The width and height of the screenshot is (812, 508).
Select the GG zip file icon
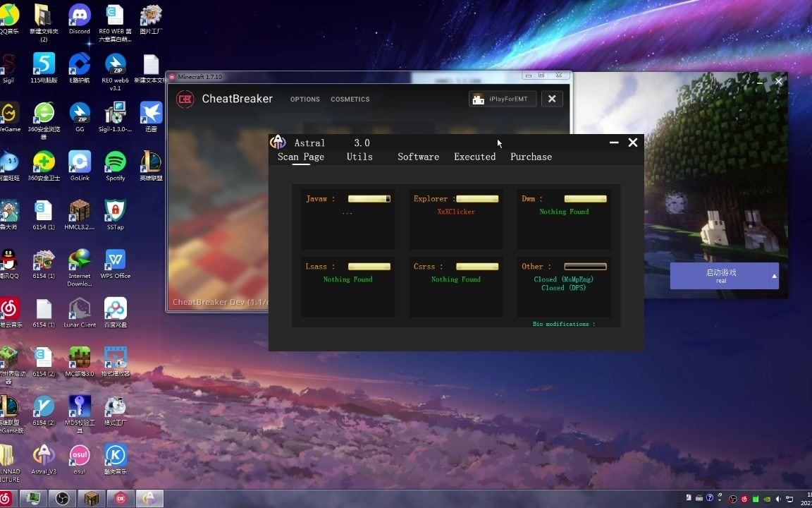click(x=79, y=117)
